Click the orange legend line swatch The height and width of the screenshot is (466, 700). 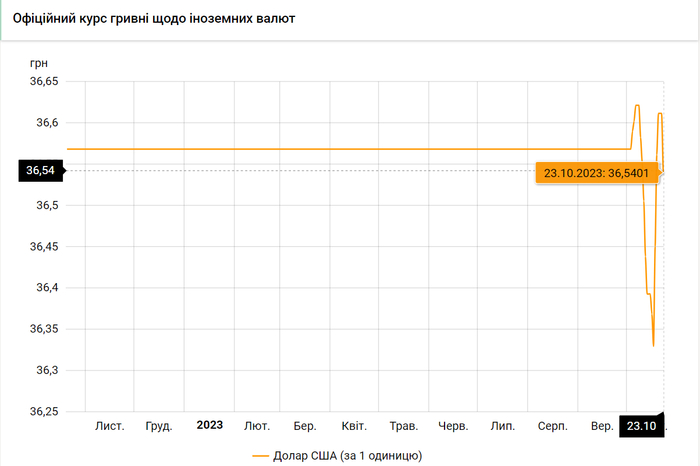click(261, 456)
